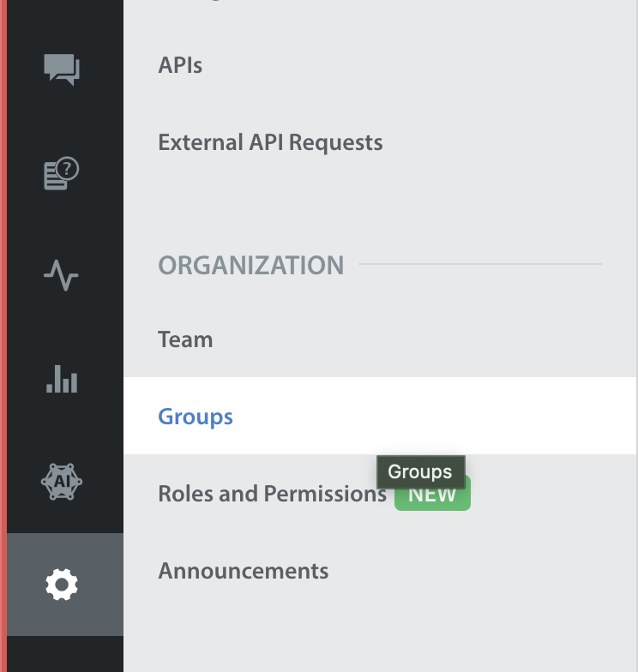This screenshot has height=672, width=638.
Task: Open the Team settings entry
Action: point(185,339)
